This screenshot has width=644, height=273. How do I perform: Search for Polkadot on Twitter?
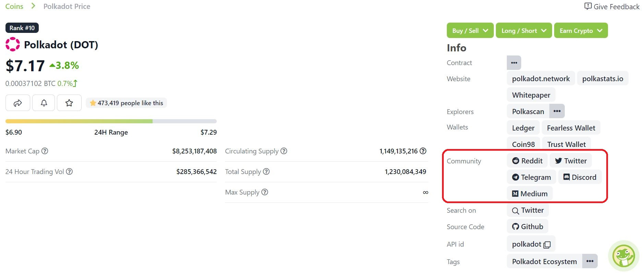(528, 210)
